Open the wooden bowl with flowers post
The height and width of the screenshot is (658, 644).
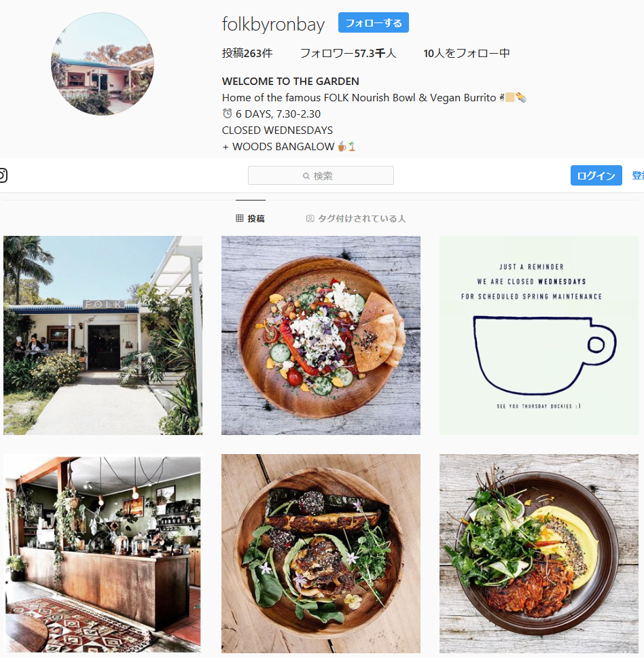pos(321,553)
